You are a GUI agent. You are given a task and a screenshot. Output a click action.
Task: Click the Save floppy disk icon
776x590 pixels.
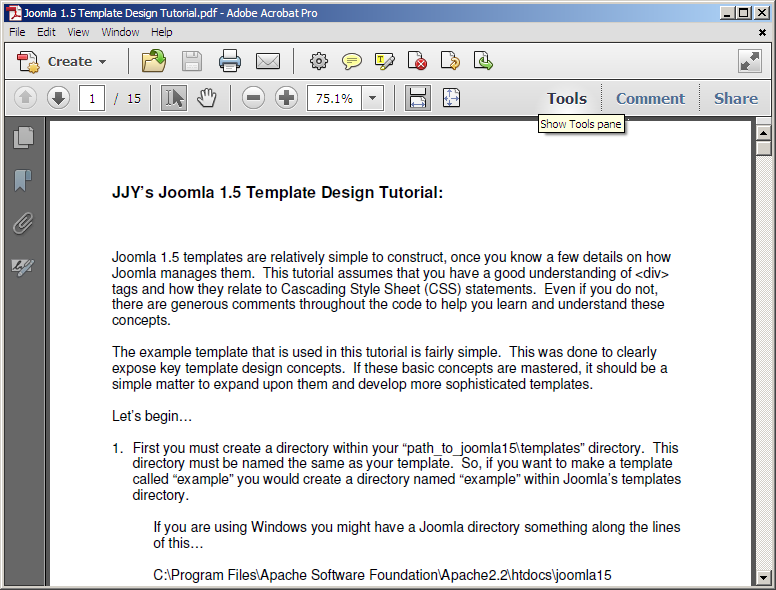192,61
